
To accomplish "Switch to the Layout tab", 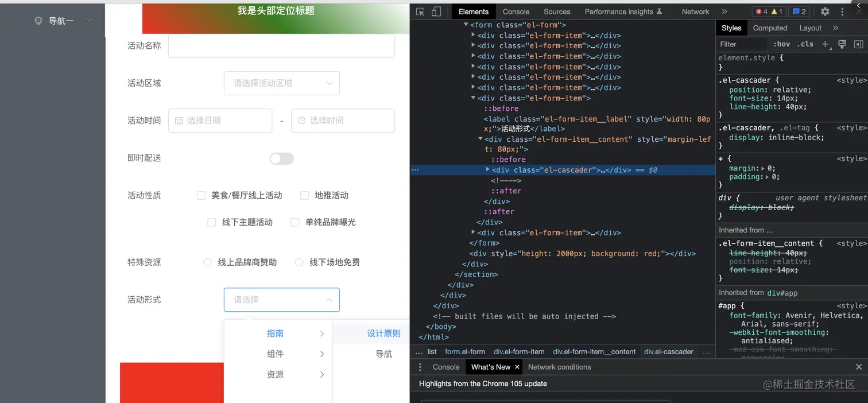I will tap(810, 28).
